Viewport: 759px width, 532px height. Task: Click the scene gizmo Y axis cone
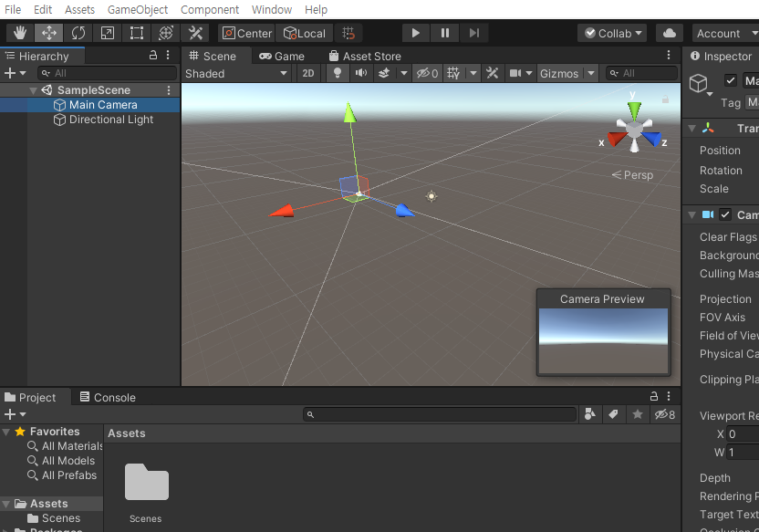point(634,110)
